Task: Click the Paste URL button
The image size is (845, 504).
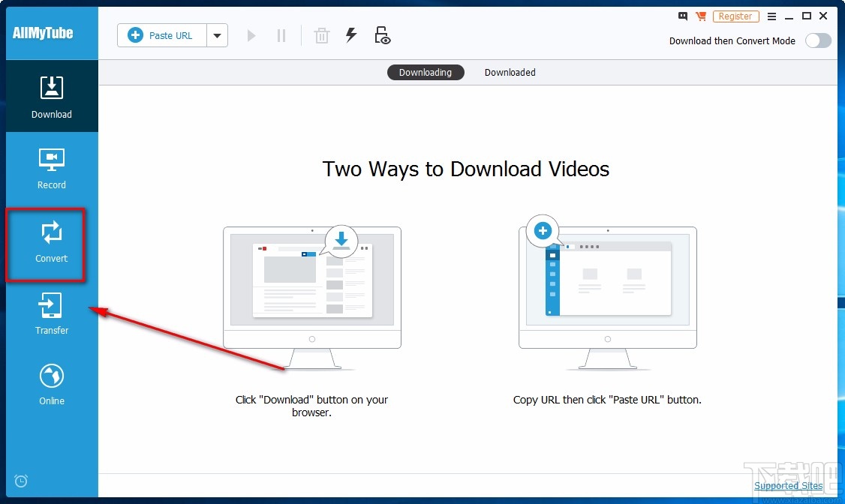Action: click(x=161, y=35)
